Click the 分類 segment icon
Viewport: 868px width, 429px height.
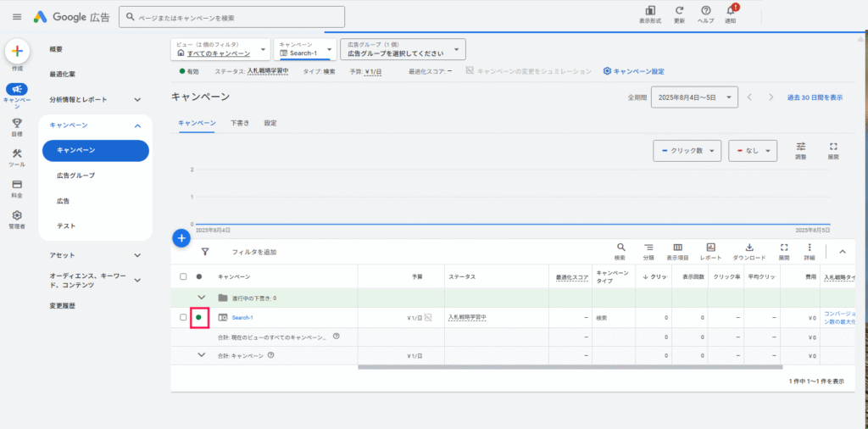click(x=648, y=248)
